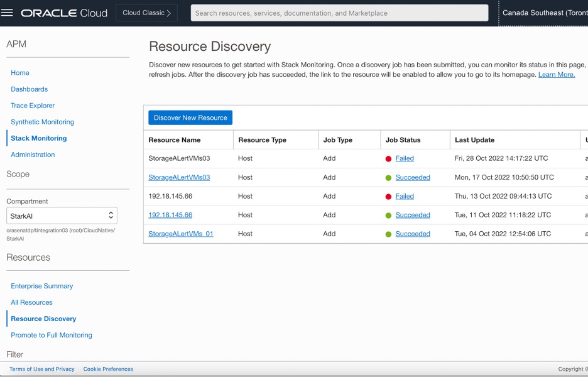Click the Failed link for 192.18.145.66
The height and width of the screenshot is (377, 588).
coord(405,196)
